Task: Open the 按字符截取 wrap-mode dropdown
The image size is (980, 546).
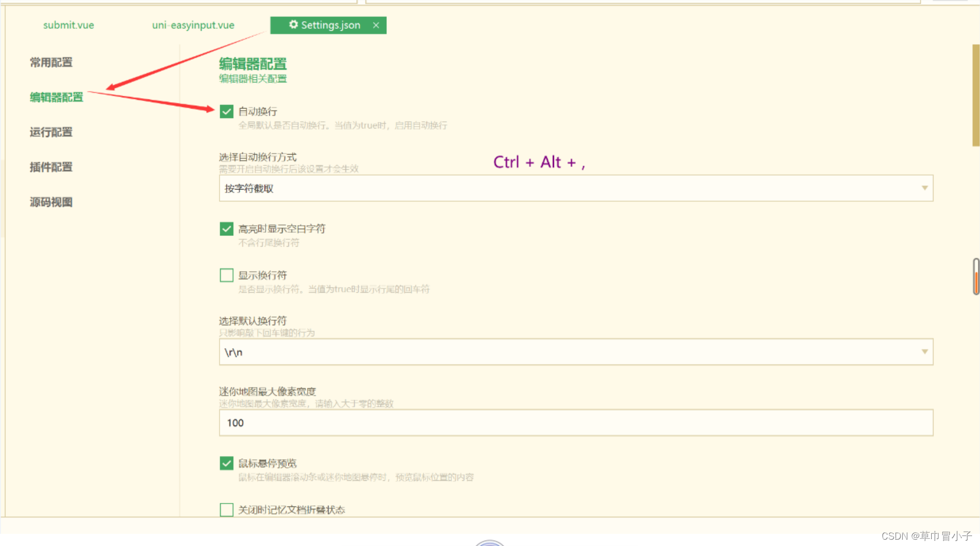Action: 529,188
